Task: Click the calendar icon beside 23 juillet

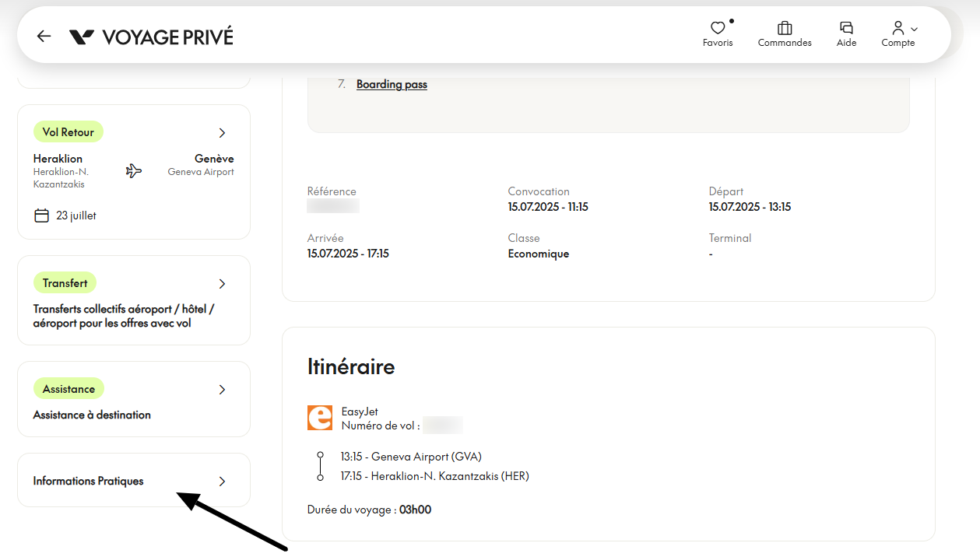Action: 41,215
